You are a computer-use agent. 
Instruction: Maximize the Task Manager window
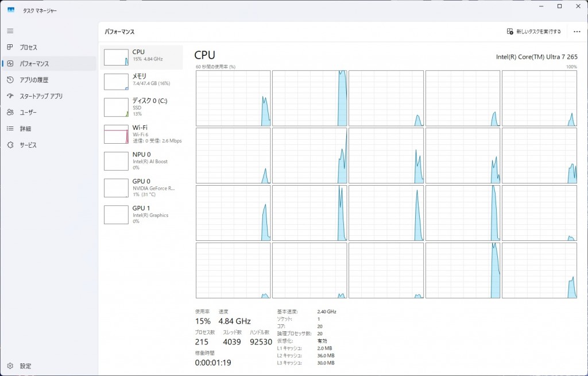click(559, 6)
